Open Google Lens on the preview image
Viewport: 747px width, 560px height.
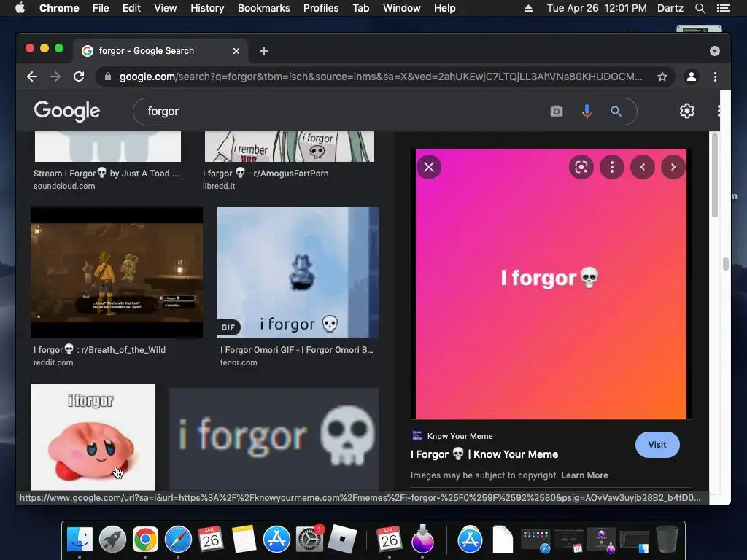click(x=581, y=167)
